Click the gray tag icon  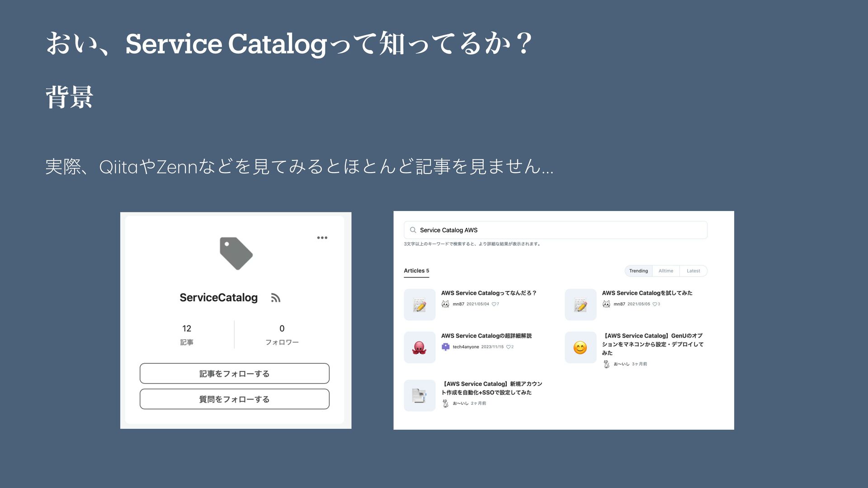point(236,253)
